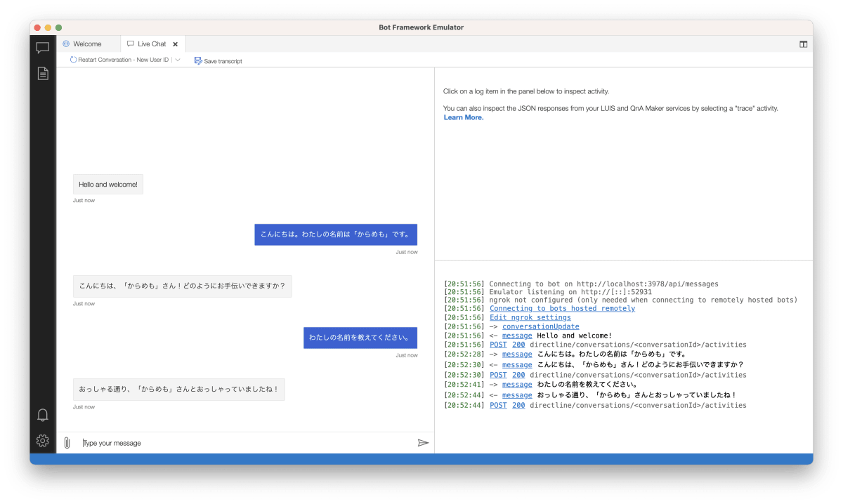This screenshot has height=504, width=843.
Task: Open the resources document icon in sidebar
Action: pos(43,73)
